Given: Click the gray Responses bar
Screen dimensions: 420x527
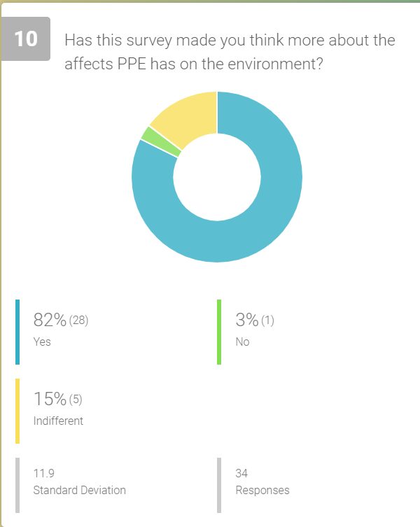Looking at the screenshot, I should pyautogui.click(x=219, y=486).
